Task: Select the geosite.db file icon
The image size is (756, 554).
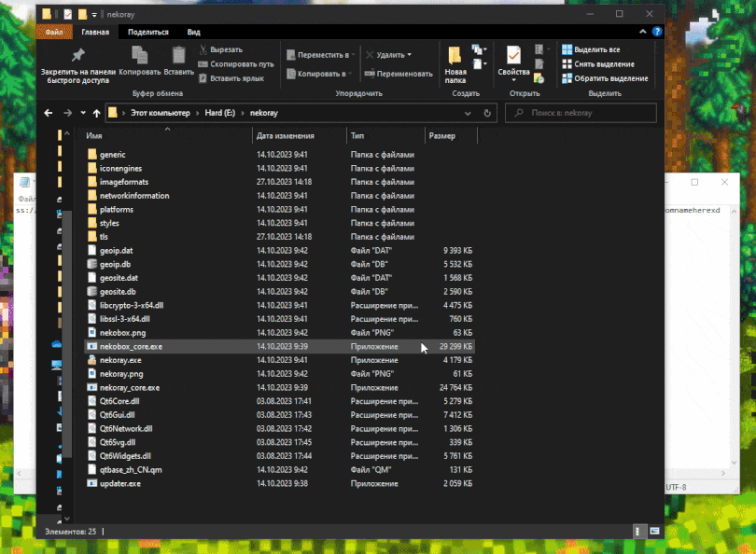Action: [x=92, y=291]
